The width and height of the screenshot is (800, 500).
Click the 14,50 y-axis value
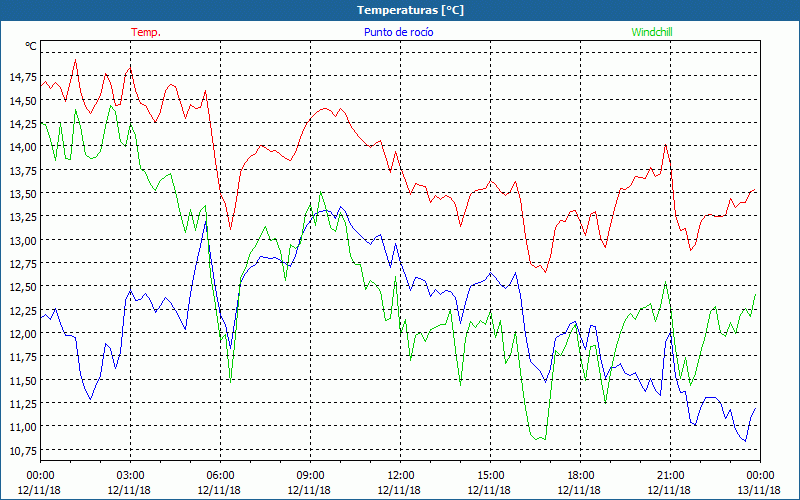click(23, 101)
